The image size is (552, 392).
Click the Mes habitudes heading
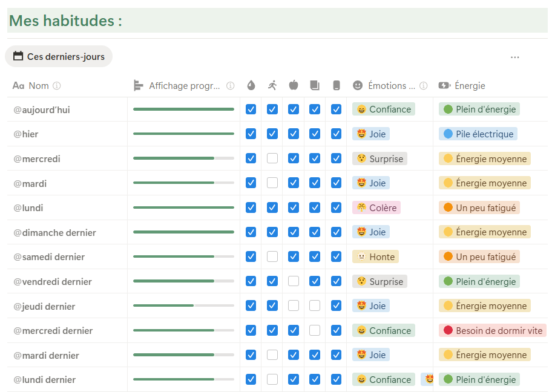pos(65,21)
